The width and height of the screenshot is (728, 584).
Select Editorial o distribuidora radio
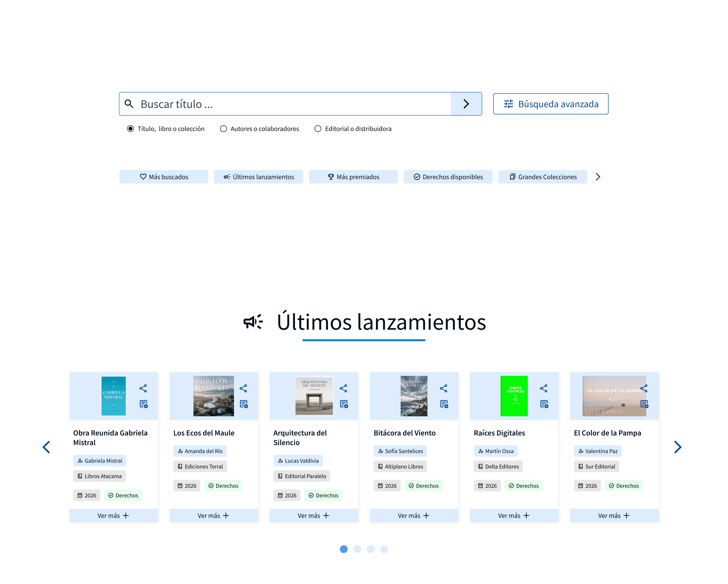318,129
